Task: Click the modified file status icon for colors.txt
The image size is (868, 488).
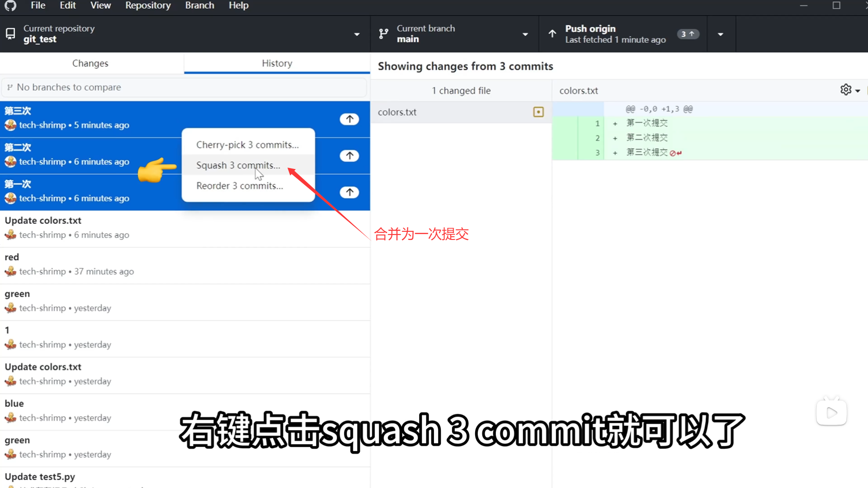Action: 538,112
